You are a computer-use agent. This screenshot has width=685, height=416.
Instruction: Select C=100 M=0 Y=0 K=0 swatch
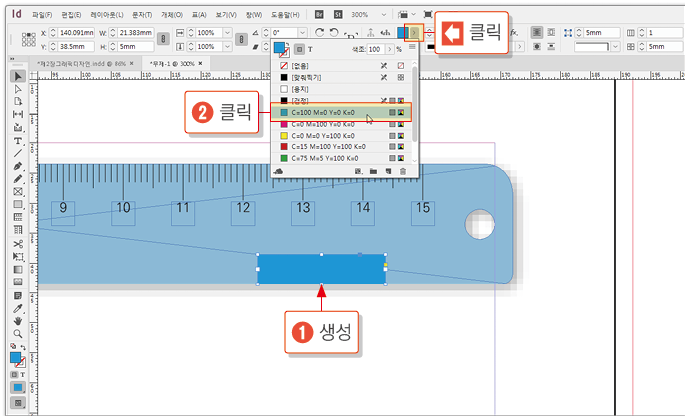pyautogui.click(x=341, y=112)
